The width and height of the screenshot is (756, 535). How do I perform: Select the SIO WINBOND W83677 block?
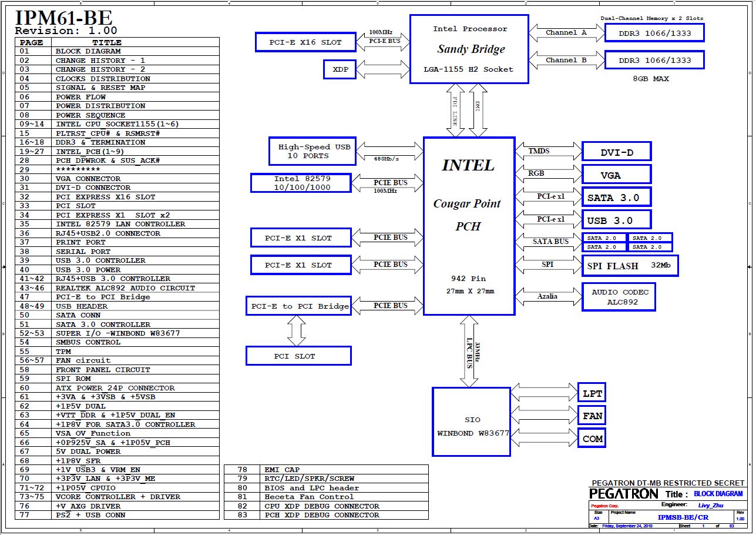coord(471,422)
